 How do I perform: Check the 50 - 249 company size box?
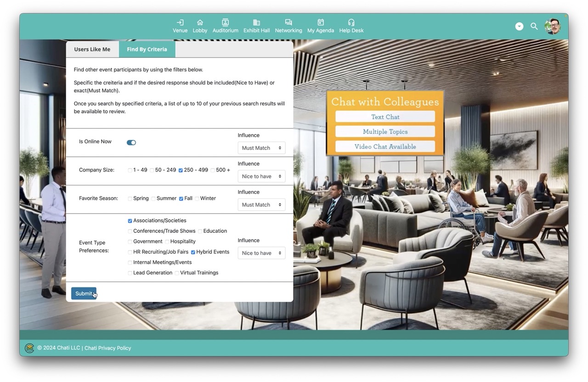(152, 170)
